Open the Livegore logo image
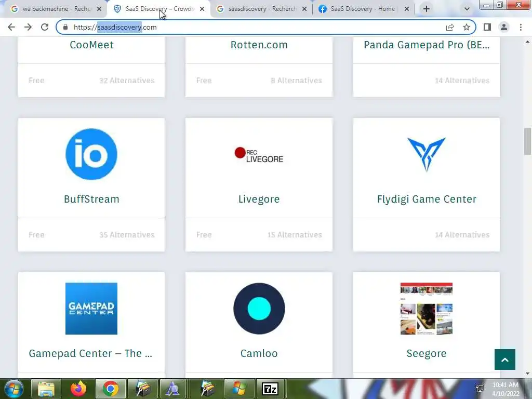Viewport: 532px width, 399px height. tap(259, 155)
